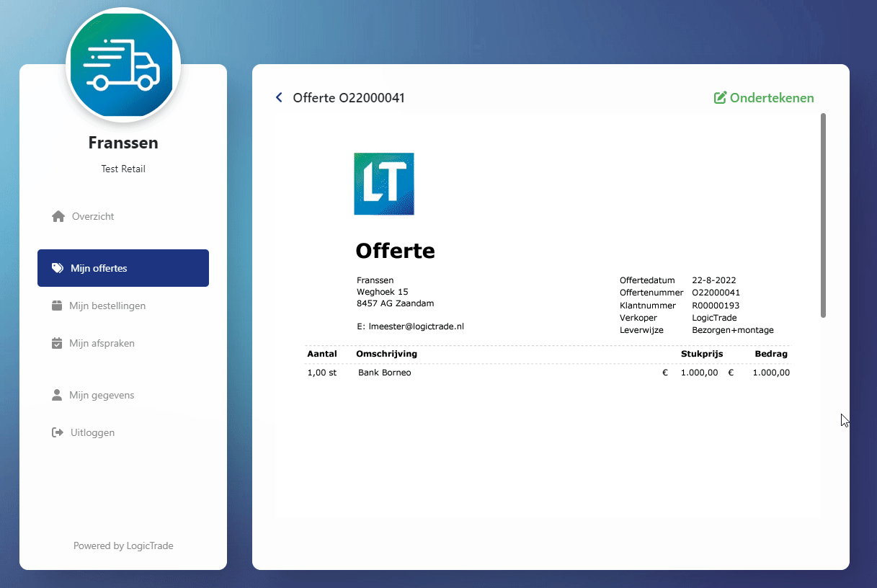Screen dimensions: 877x588
Task: Click the pen icon next to Ondertekenen
Action: (x=719, y=98)
